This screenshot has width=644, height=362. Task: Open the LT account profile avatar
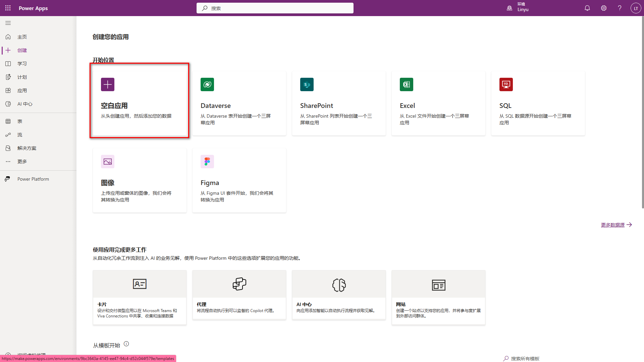point(636,8)
